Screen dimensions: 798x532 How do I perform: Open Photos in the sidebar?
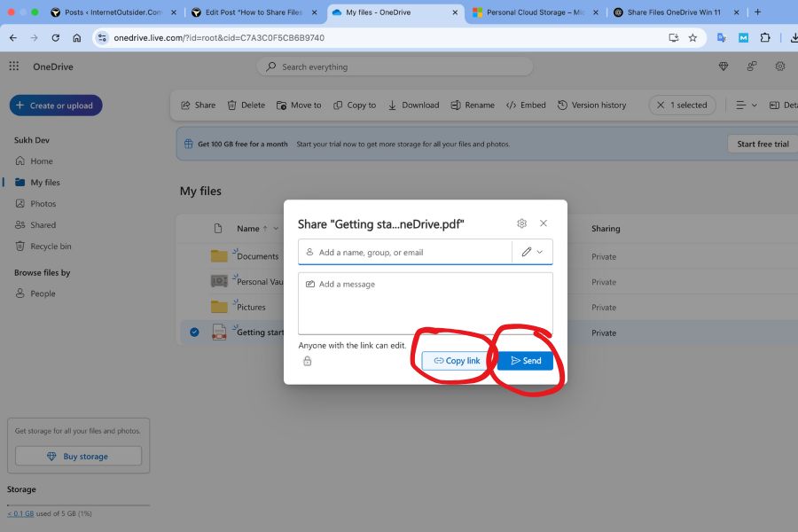point(35,204)
